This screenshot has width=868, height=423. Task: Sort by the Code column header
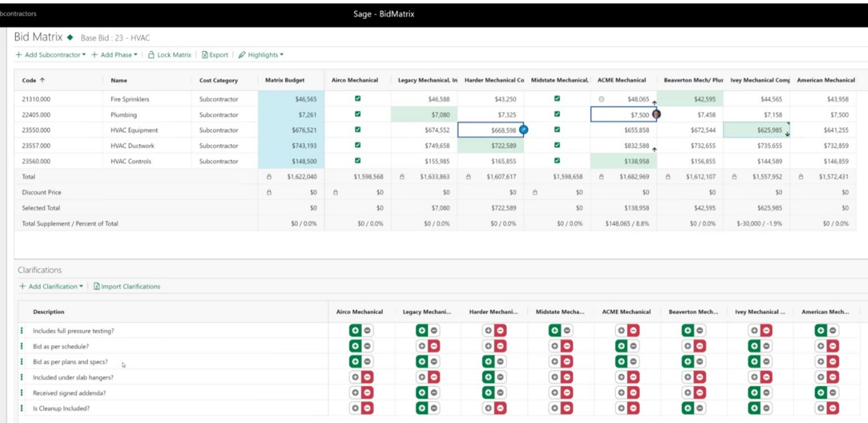[34, 80]
